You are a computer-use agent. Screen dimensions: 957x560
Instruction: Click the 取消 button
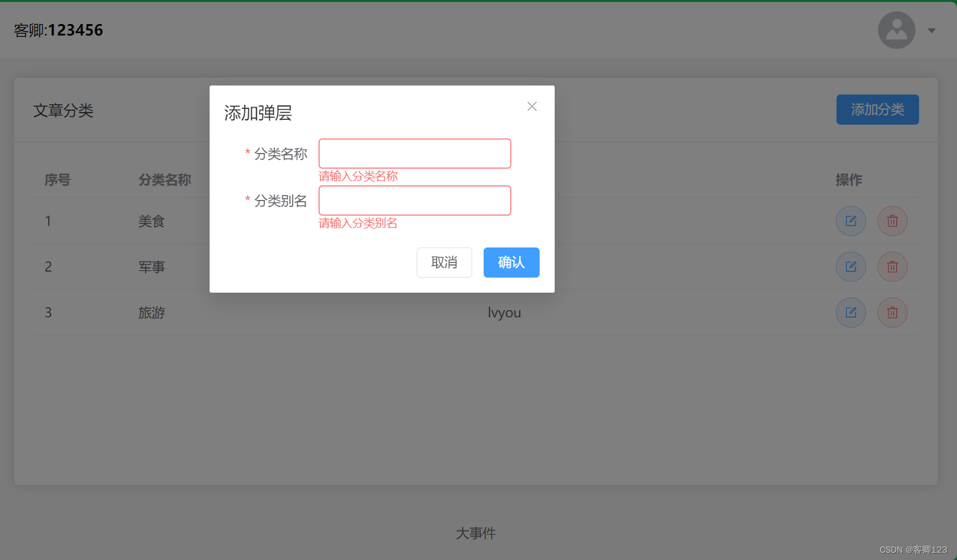click(x=444, y=263)
